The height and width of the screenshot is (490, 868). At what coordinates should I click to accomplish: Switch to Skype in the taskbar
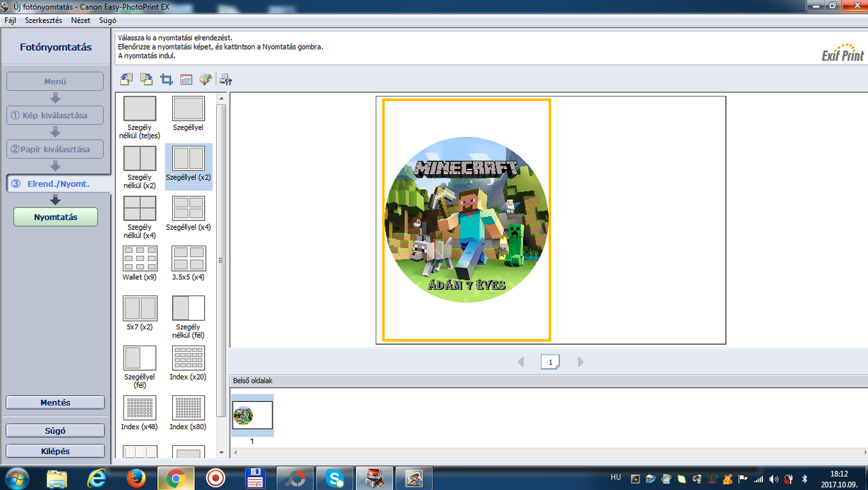pyautogui.click(x=334, y=478)
